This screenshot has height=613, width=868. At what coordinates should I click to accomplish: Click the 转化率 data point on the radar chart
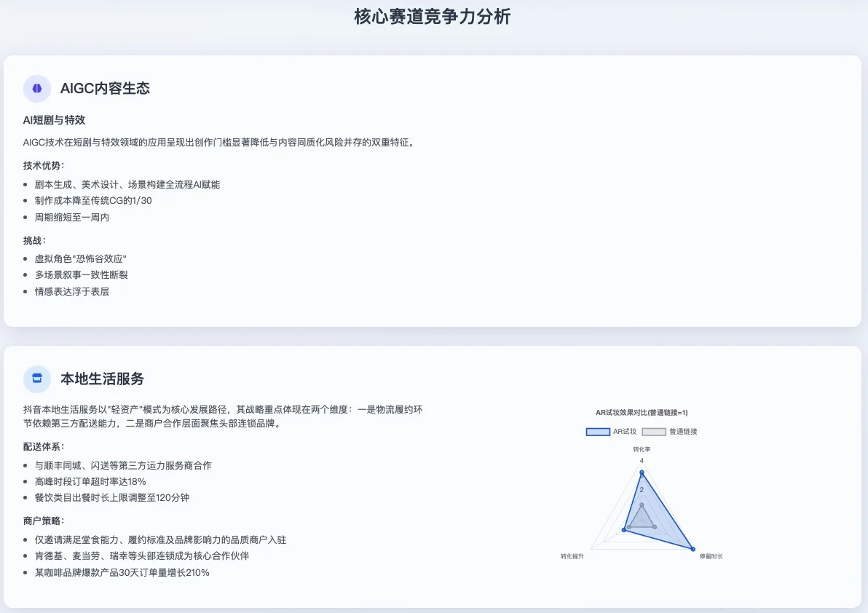click(641, 473)
